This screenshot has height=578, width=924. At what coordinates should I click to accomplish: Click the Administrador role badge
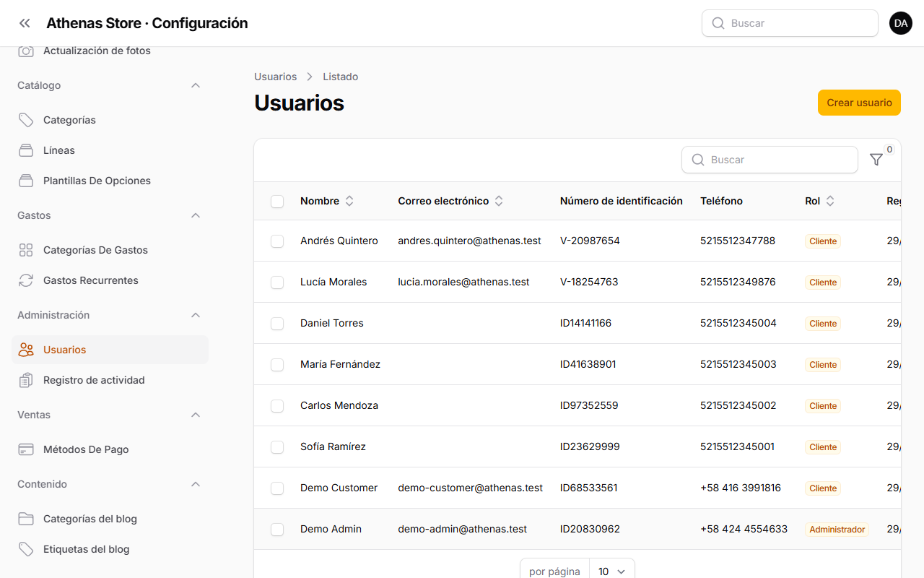(x=837, y=530)
